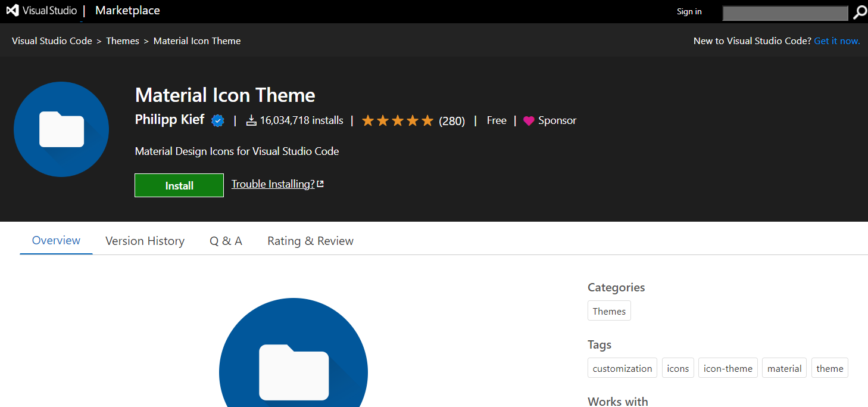Open the Rating & Review tab
The image size is (868, 407).
pyautogui.click(x=310, y=241)
